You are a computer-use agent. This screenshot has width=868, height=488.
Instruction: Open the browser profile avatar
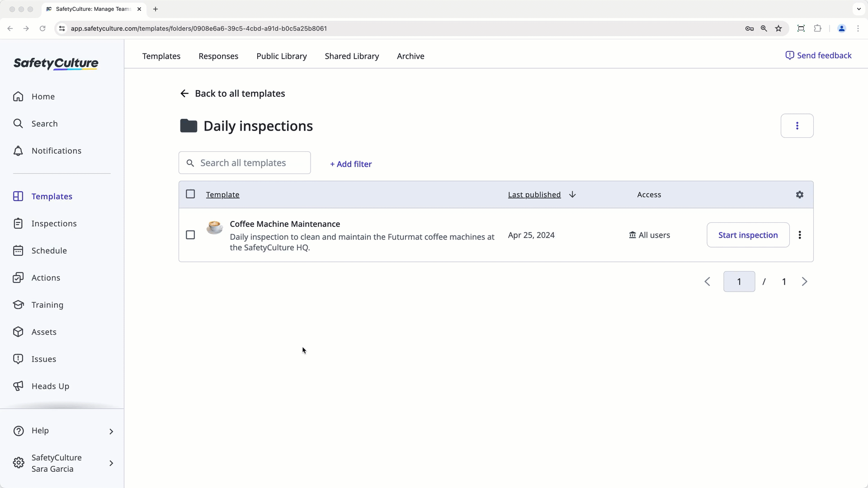click(842, 28)
